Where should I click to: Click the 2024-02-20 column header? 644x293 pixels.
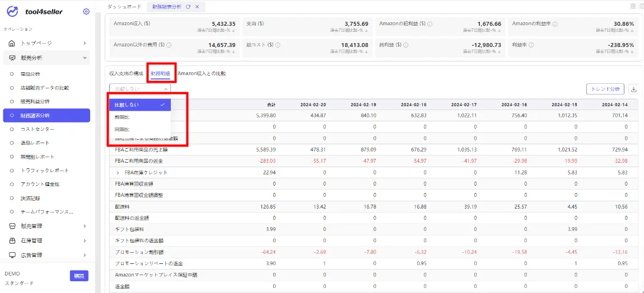pyautogui.click(x=313, y=105)
